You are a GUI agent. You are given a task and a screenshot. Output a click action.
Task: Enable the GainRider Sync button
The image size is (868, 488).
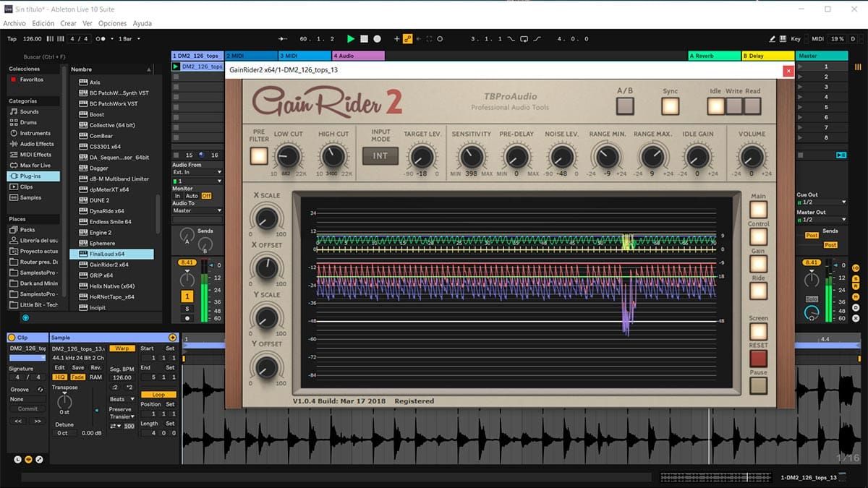click(x=671, y=106)
